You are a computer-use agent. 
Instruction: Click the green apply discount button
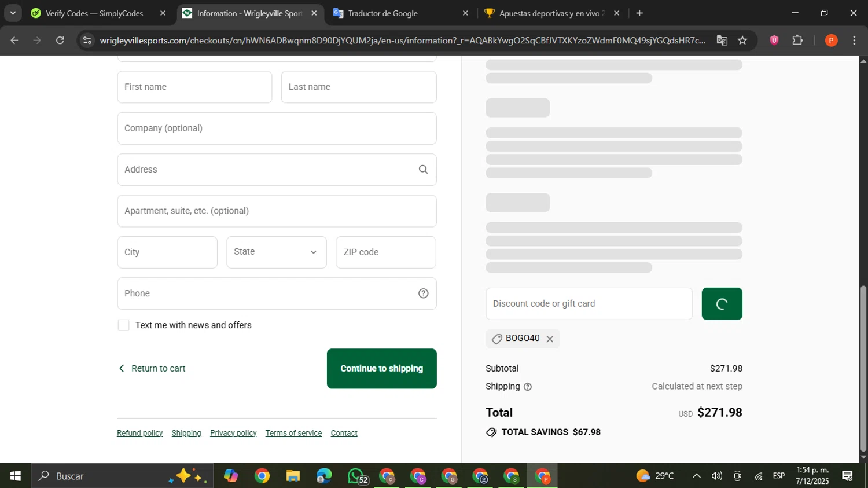click(x=722, y=304)
